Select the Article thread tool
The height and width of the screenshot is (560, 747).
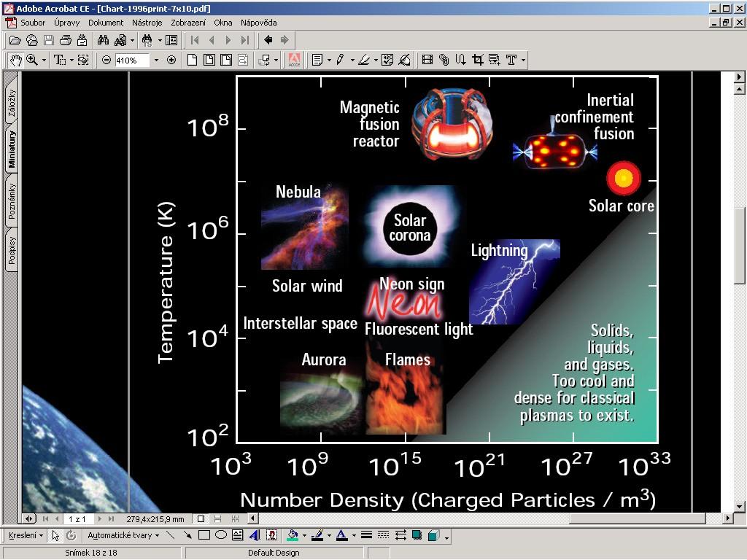pyautogui.click(x=460, y=60)
